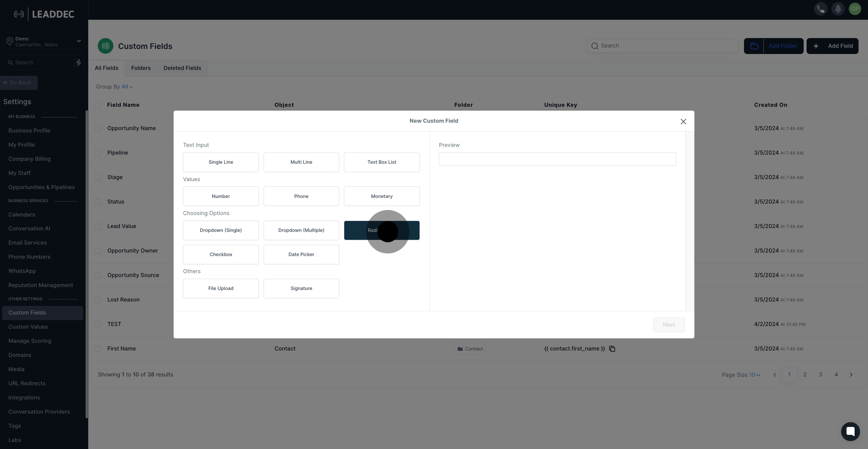Click the Add Folder button
This screenshot has width=868, height=449.
(773, 46)
